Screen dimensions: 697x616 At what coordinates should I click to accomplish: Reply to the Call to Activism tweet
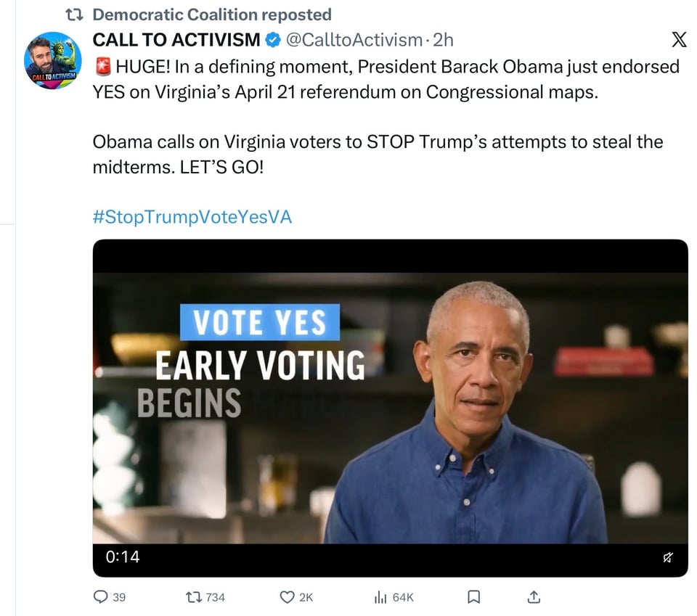pyautogui.click(x=101, y=597)
